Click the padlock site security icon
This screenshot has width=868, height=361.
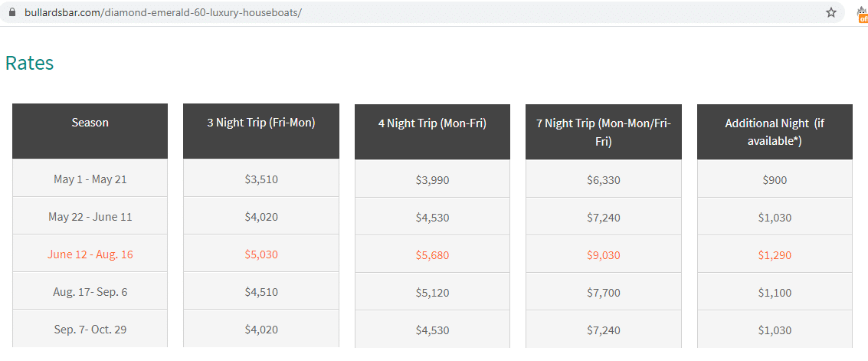[13, 13]
